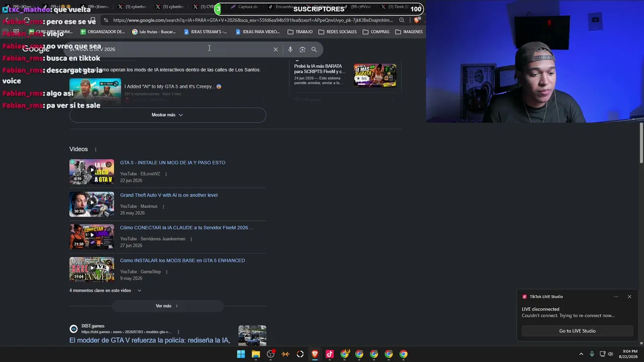644x362 pixels.
Task: Click the Google results page vertical scrollbar
Action: coord(641,143)
